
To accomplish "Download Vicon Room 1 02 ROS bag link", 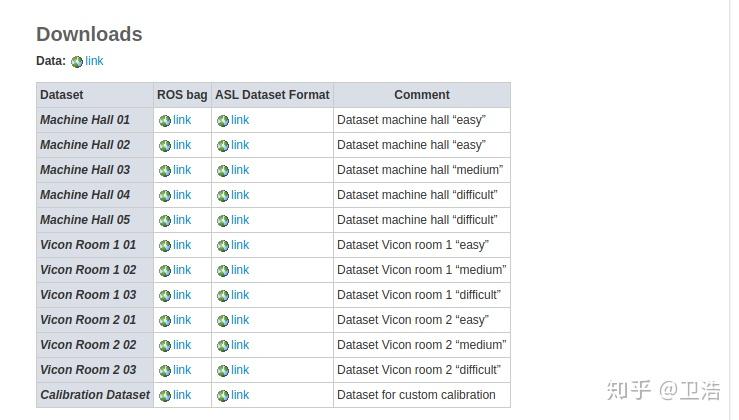I will point(182,270).
